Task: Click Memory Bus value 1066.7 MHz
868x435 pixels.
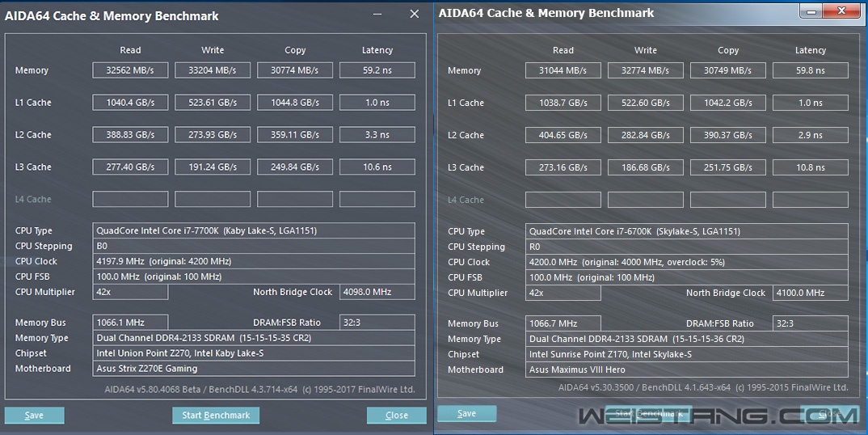Action: pos(563,323)
